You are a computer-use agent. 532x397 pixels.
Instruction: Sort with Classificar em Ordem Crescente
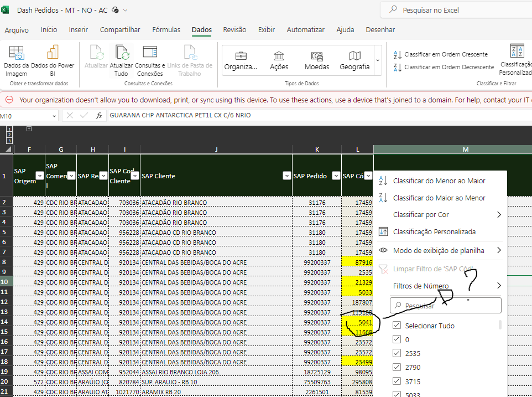point(440,54)
